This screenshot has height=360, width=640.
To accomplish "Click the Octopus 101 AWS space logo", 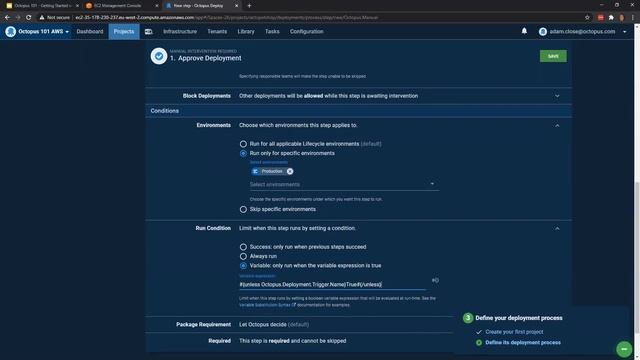I will [x=11, y=31].
